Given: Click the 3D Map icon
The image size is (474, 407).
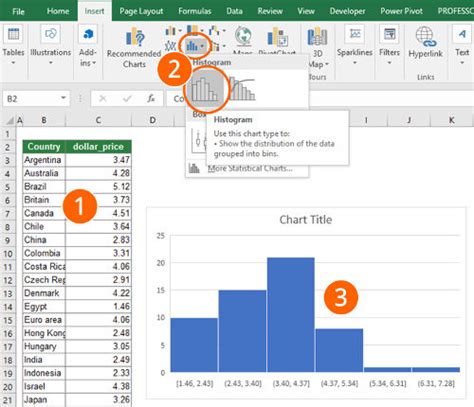Looking at the screenshot, I should (x=317, y=36).
